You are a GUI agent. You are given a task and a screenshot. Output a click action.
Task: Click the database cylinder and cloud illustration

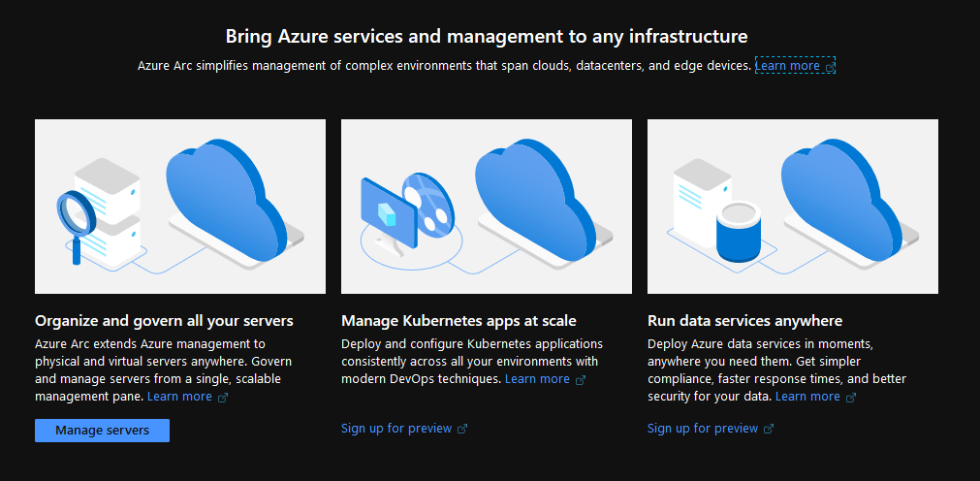click(x=793, y=207)
